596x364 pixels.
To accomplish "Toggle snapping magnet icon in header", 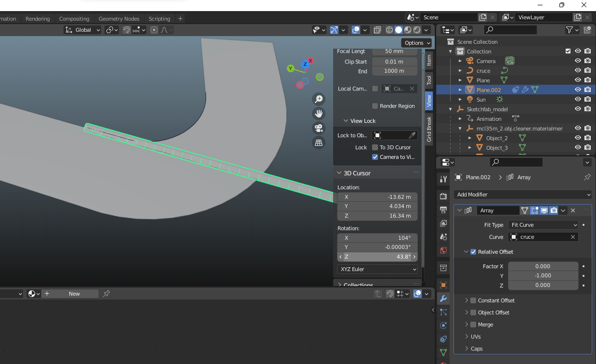I will point(127,30).
